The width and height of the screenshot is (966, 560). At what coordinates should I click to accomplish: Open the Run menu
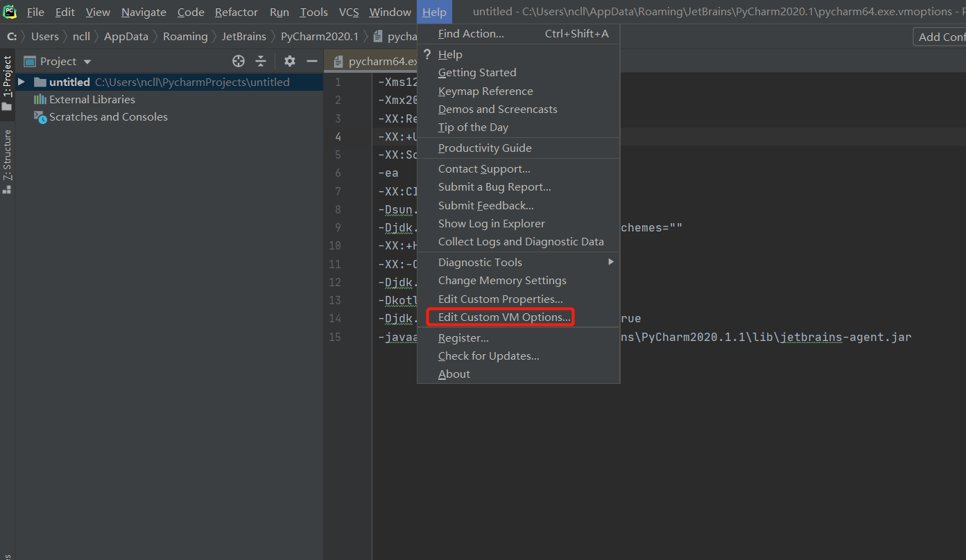(x=279, y=12)
